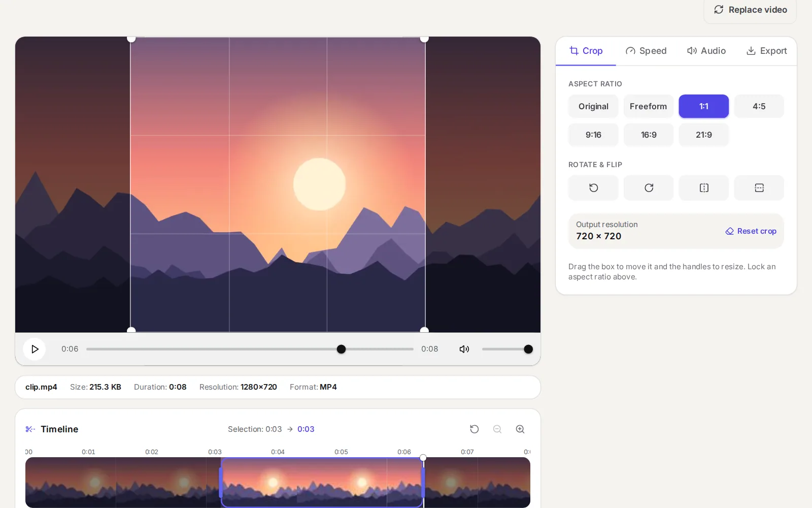This screenshot has height=508, width=812.
Task: Click the top-left crop handle
Action: tap(131, 38)
